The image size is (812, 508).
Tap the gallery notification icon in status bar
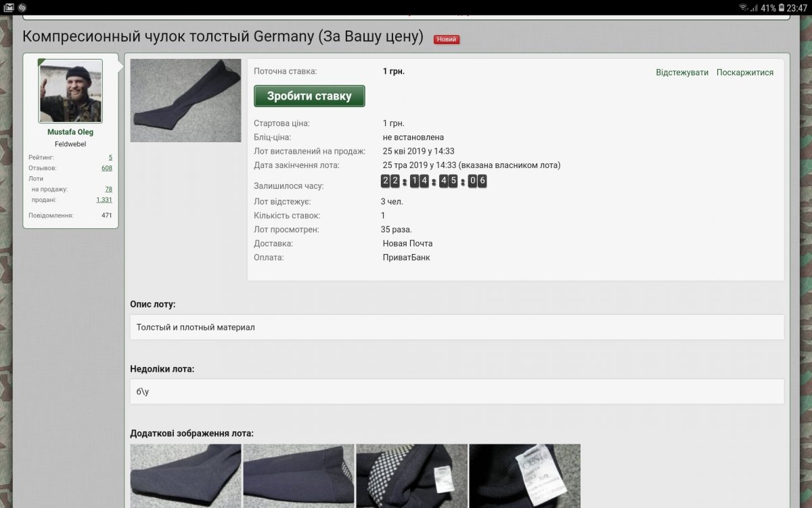(x=9, y=7)
